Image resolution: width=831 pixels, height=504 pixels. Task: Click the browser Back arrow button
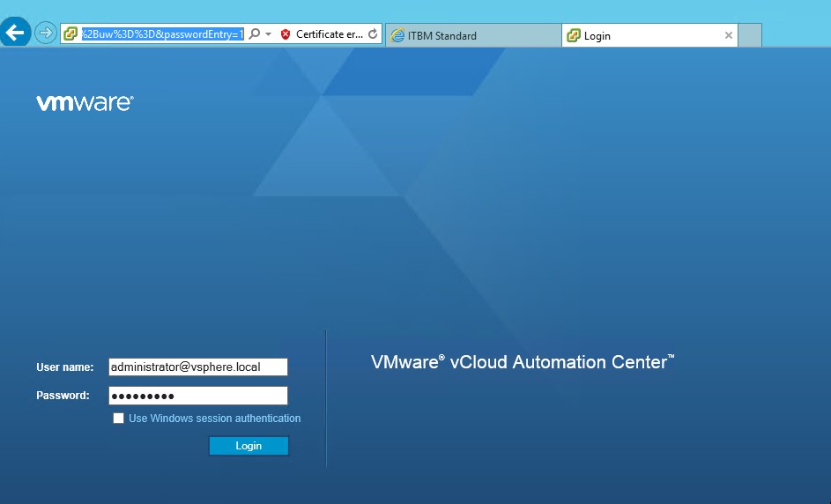click(x=15, y=33)
